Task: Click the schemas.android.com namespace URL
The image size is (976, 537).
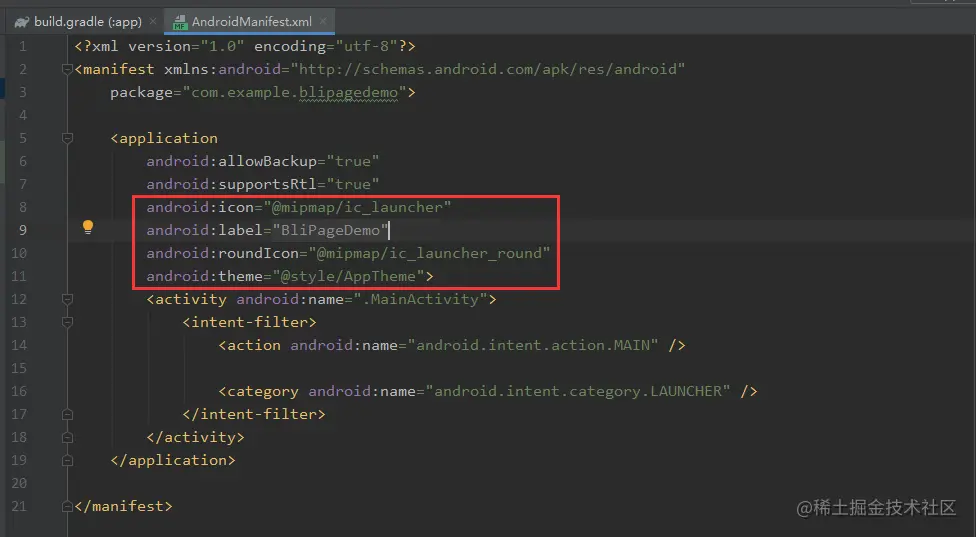Action: [488, 70]
